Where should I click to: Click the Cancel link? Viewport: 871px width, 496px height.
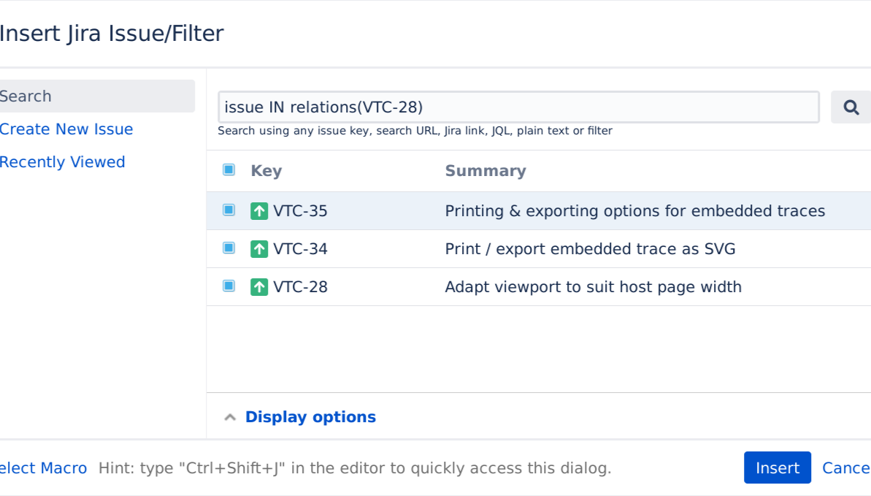point(846,468)
